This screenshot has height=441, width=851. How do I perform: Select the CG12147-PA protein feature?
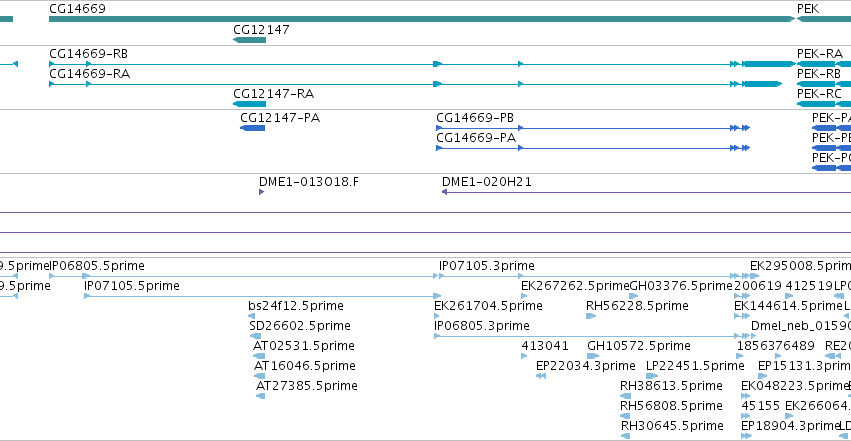point(252,128)
